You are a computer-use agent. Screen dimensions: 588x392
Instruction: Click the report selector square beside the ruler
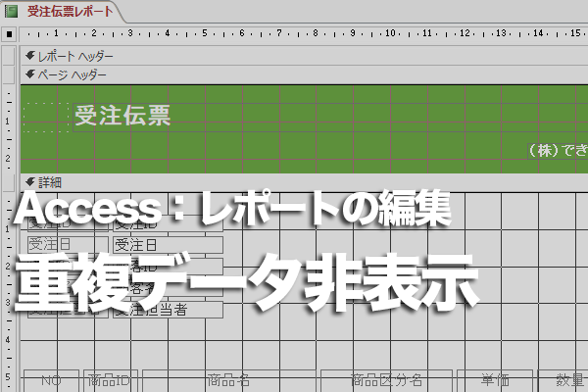[10, 34]
